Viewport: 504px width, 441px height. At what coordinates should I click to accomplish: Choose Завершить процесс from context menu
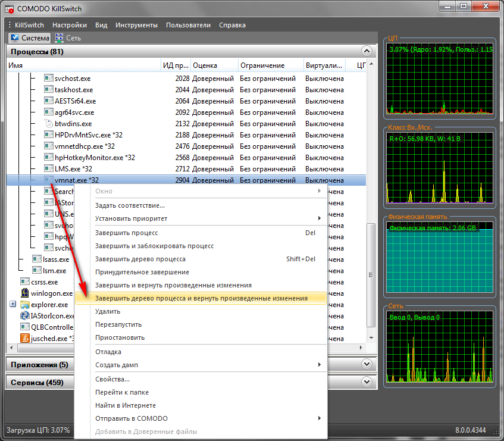coord(201,233)
